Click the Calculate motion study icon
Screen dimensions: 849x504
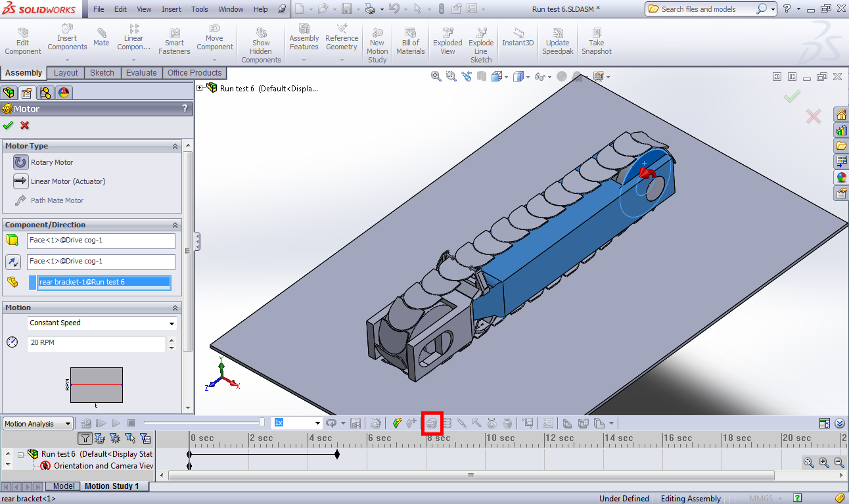(x=86, y=424)
